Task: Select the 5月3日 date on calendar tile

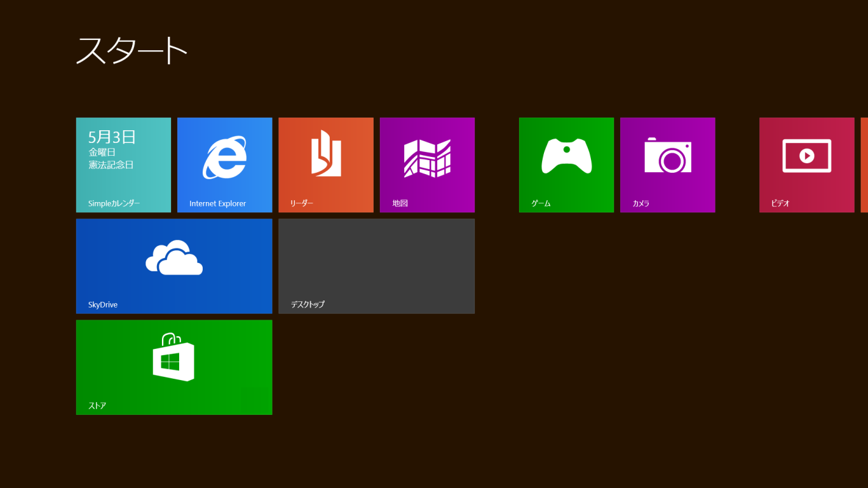Action: (112, 137)
